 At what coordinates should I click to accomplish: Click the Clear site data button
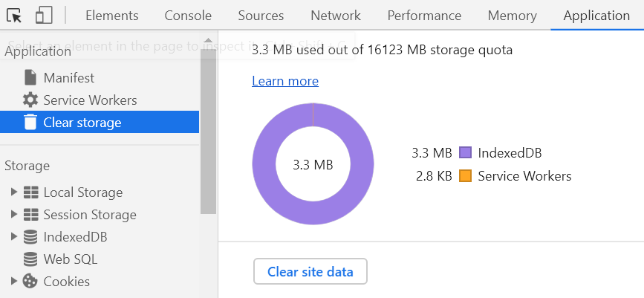310,272
